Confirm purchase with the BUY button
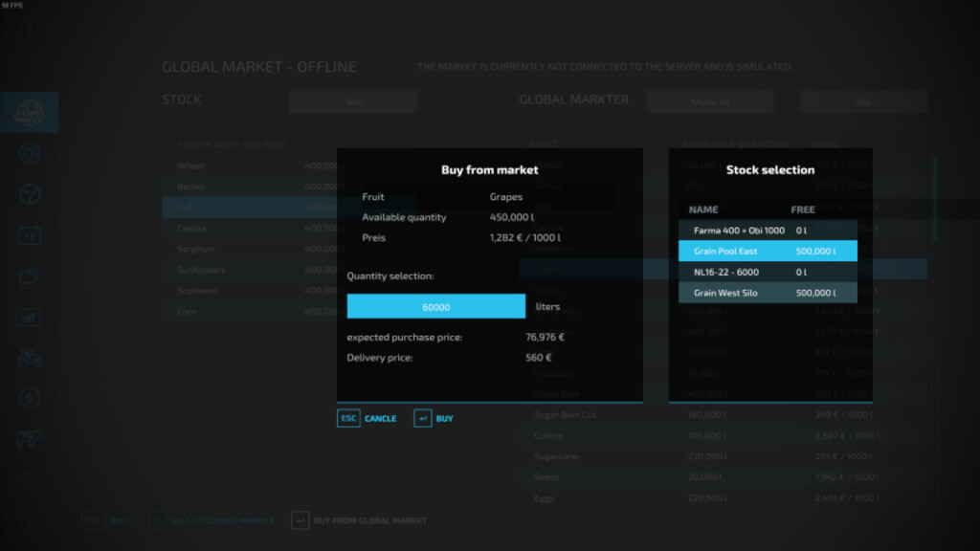Screen dimensions: 980x551 pyautogui.click(x=442, y=418)
